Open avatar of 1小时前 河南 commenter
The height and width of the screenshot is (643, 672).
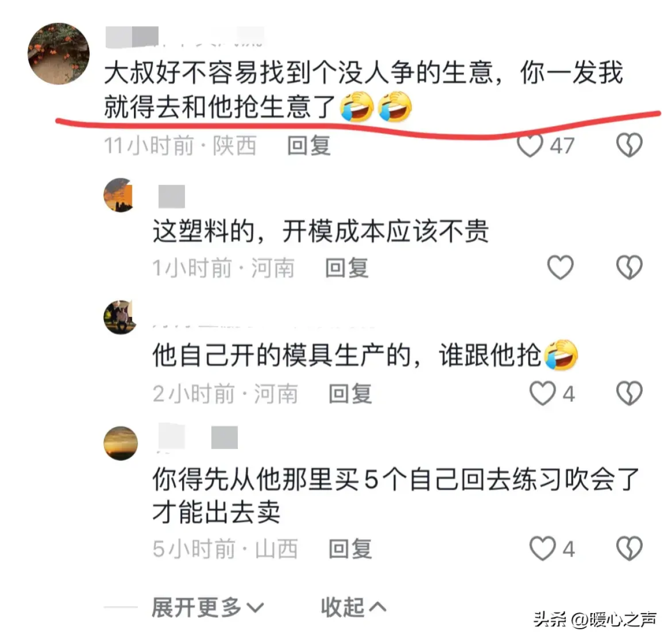click(120, 195)
